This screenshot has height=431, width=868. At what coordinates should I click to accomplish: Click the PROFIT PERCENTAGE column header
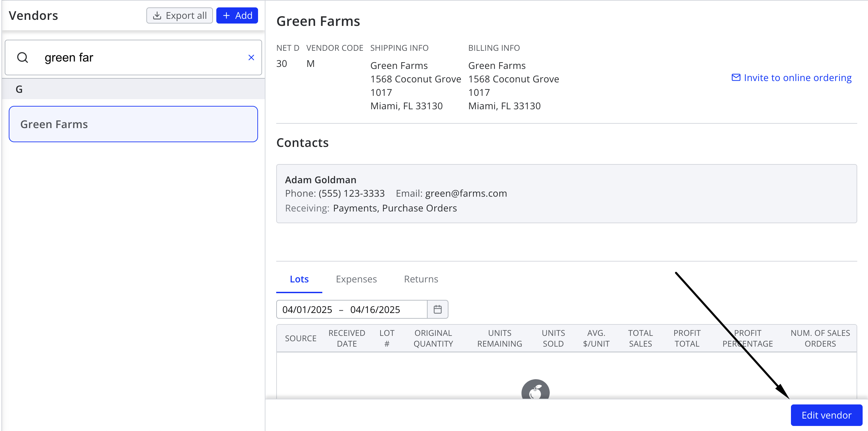(x=747, y=338)
